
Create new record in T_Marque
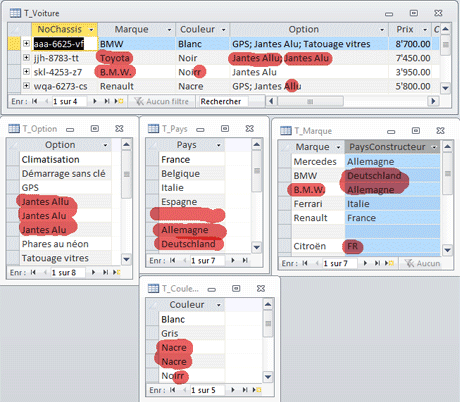click(x=389, y=263)
